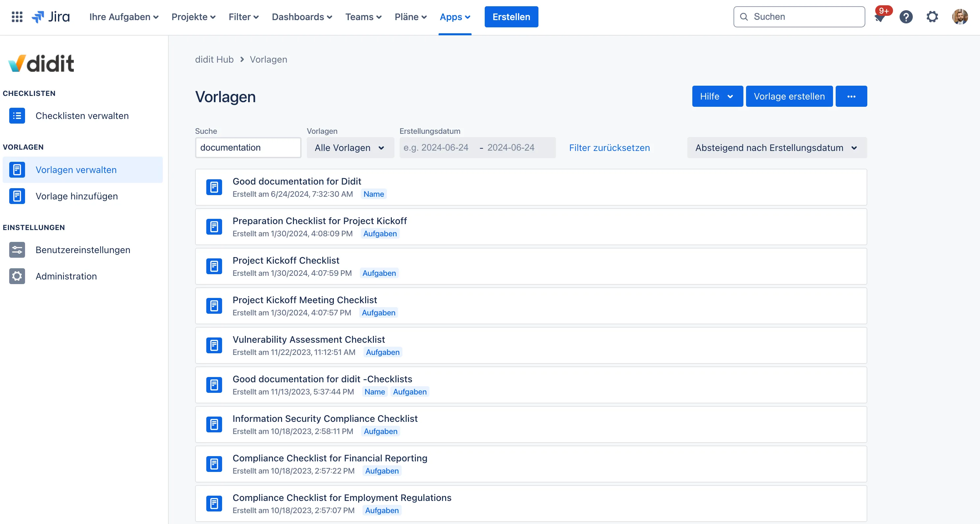This screenshot has width=980, height=524.
Task: Click Name tag on Good documentation for Didit
Action: (x=374, y=194)
